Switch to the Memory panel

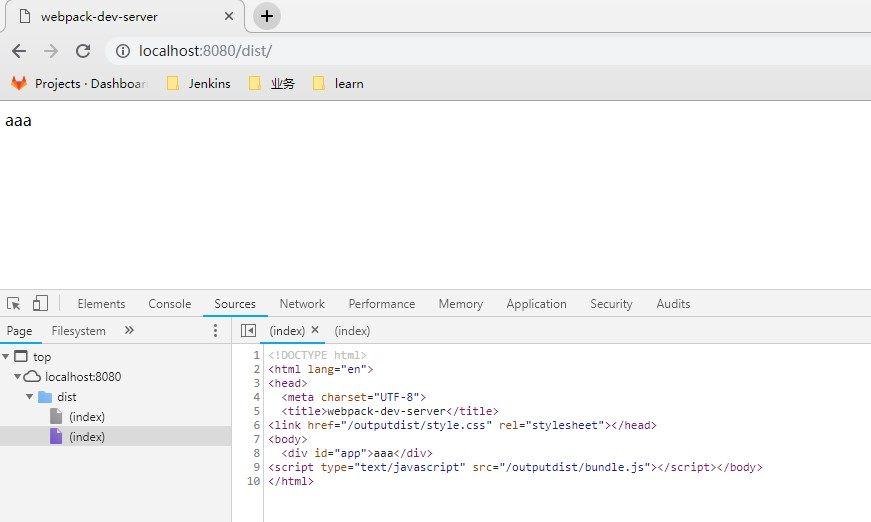click(x=460, y=304)
